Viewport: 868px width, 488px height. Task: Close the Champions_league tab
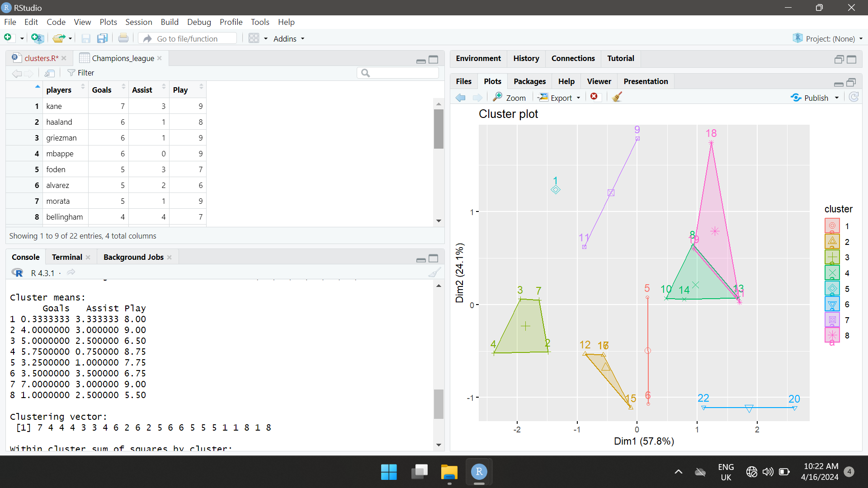click(x=160, y=58)
